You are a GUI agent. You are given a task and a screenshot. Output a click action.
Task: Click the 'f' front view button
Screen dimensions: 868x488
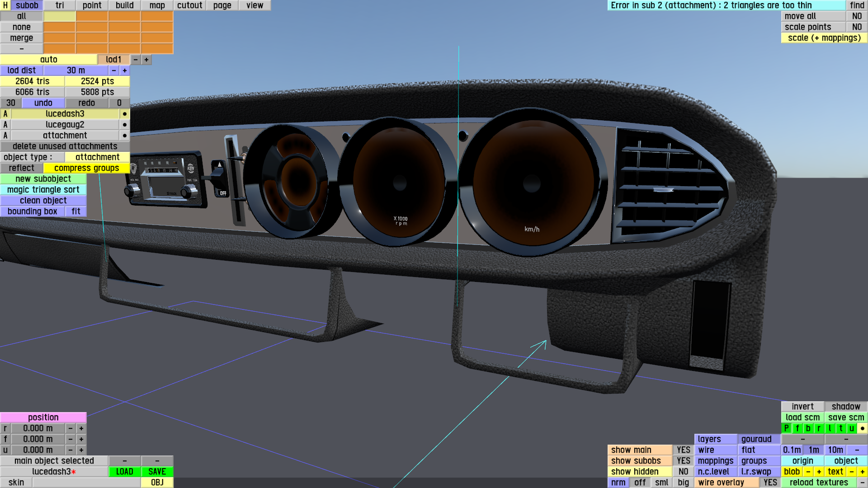click(797, 428)
